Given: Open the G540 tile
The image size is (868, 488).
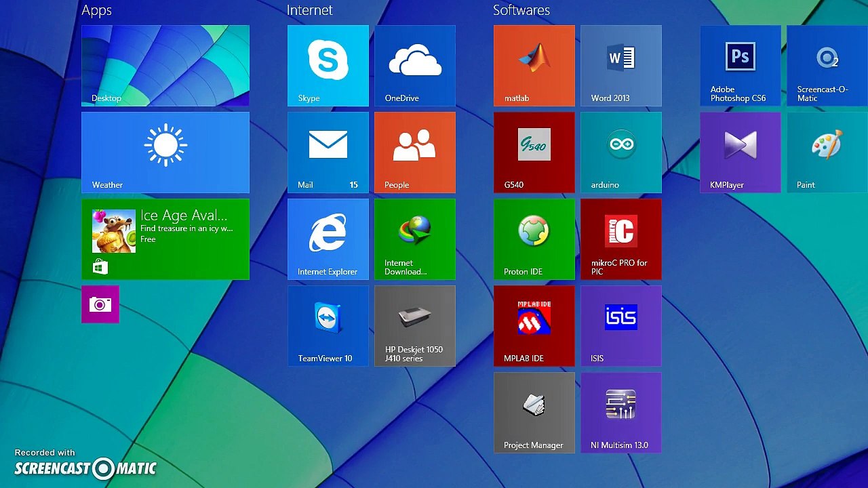Looking at the screenshot, I should click(x=534, y=152).
